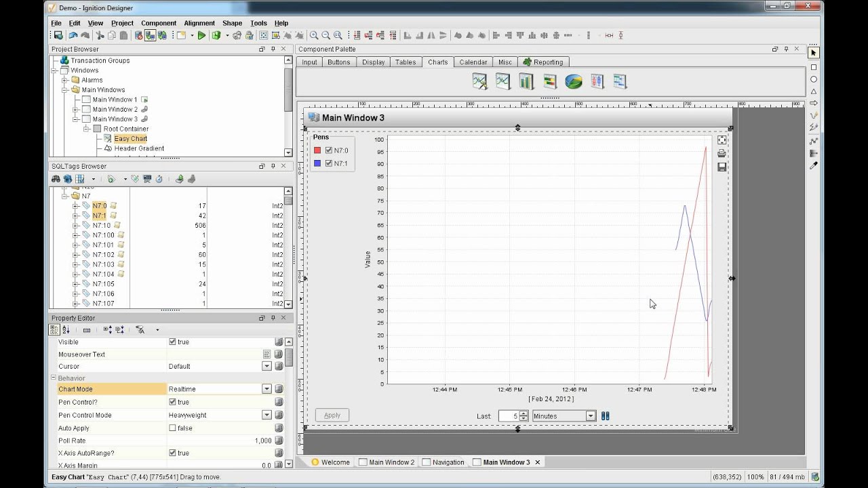The image size is (868, 488).
Task: Close the Main Window 3 tab
Action: tap(538, 462)
